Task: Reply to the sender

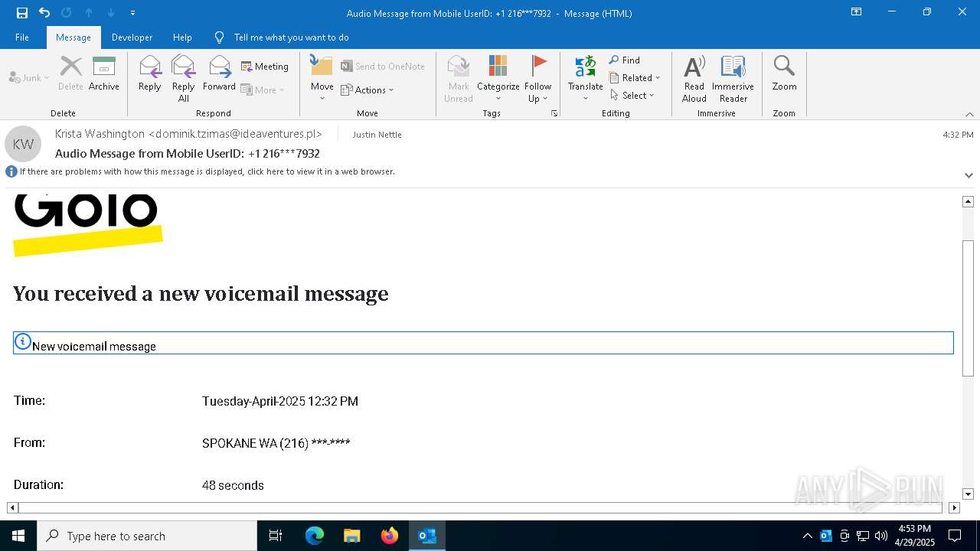Action: pos(150,74)
